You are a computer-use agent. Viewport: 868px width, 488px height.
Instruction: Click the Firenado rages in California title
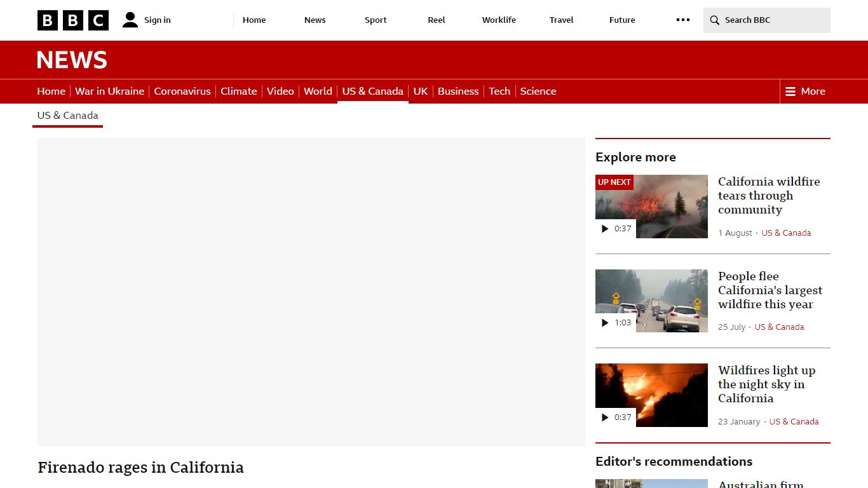(140, 468)
